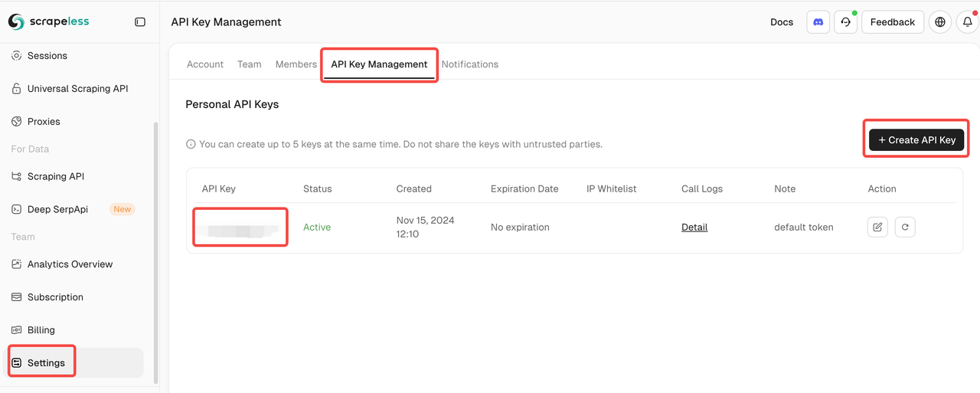Screen dimensions: 980x393
Task: Select the Team tab
Action: click(x=249, y=64)
